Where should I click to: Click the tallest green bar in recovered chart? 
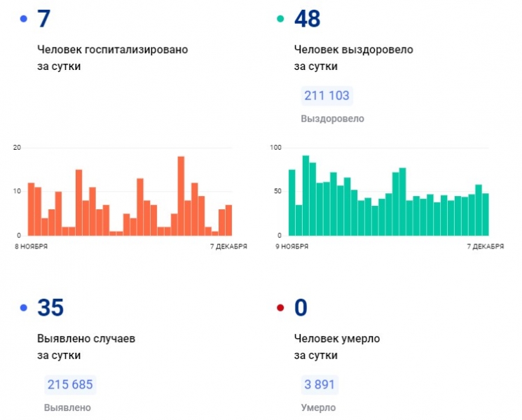point(305,195)
